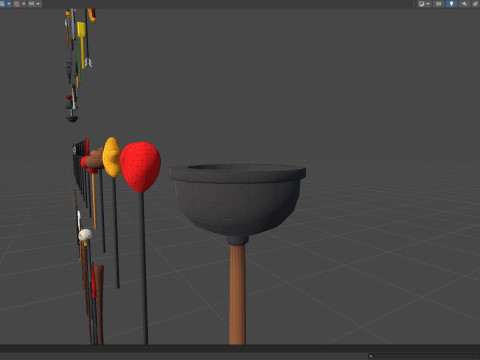
Task: Click the scene effects icon at top-right
Action: pos(475,4)
